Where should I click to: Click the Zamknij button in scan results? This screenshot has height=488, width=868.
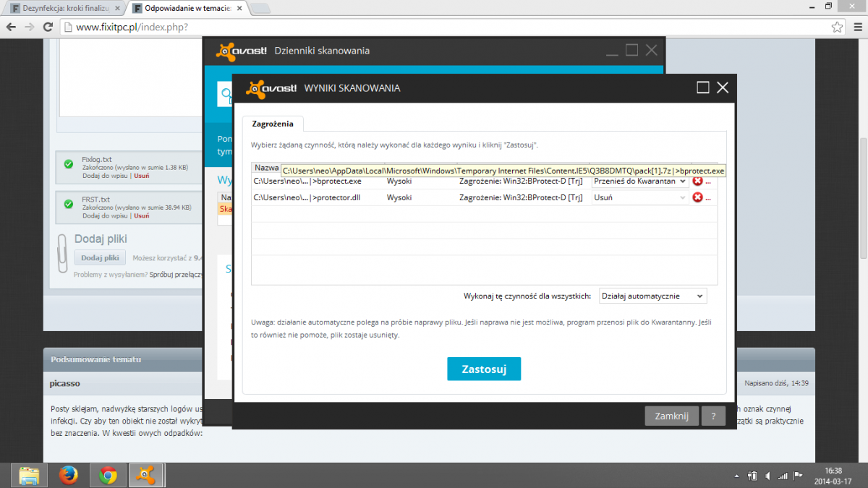coord(672,416)
